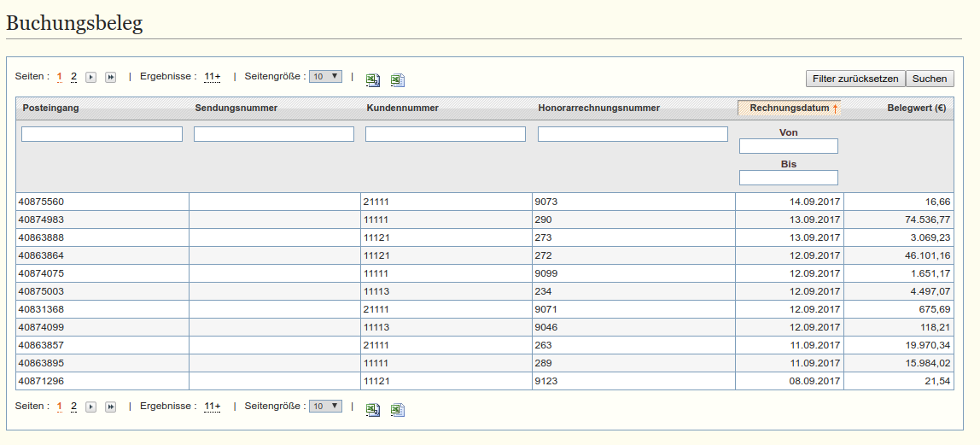Select Posteingang cell 40875560

pos(102,202)
